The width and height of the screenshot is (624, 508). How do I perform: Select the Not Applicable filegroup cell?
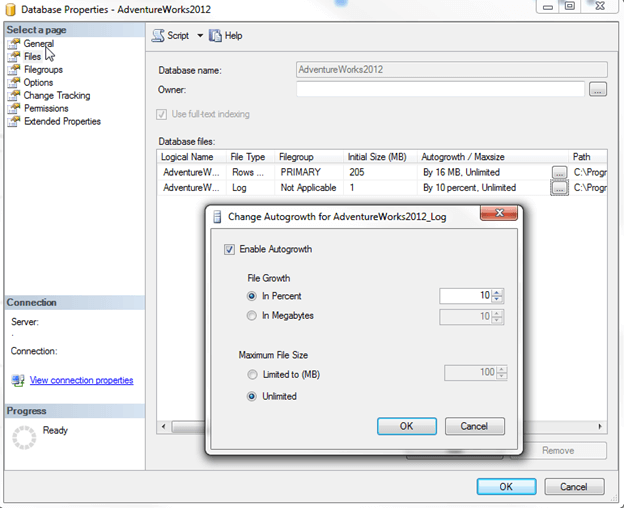point(309,188)
